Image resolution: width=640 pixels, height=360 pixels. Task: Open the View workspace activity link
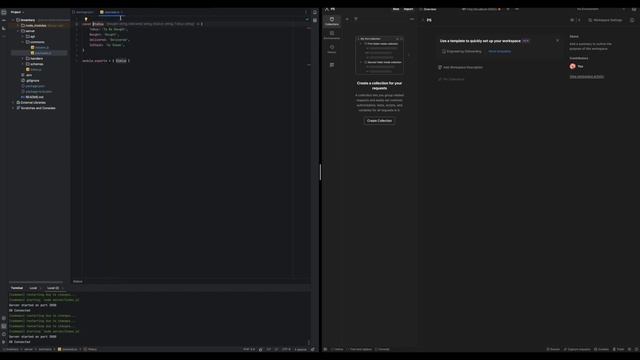(587, 76)
